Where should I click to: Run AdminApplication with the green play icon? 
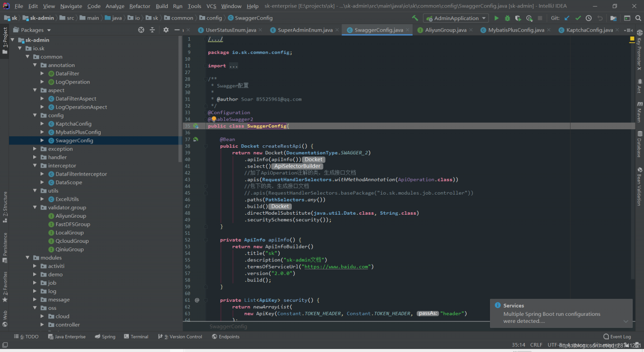(x=497, y=18)
